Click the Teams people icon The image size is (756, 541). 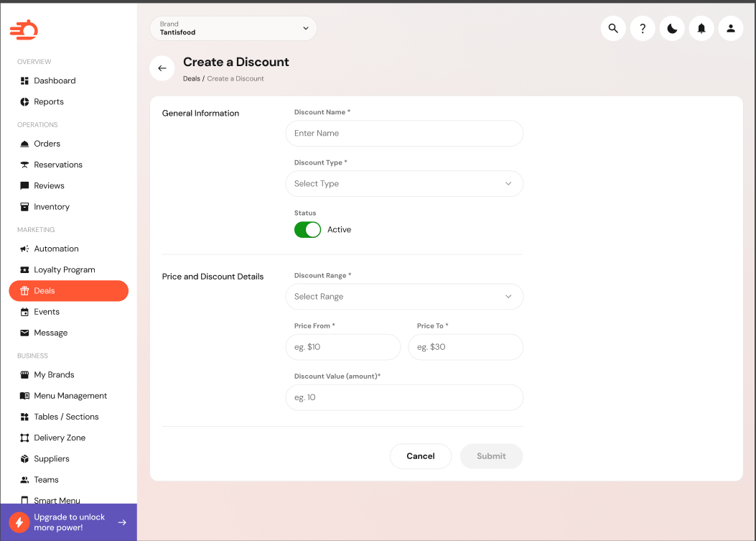[x=24, y=480]
